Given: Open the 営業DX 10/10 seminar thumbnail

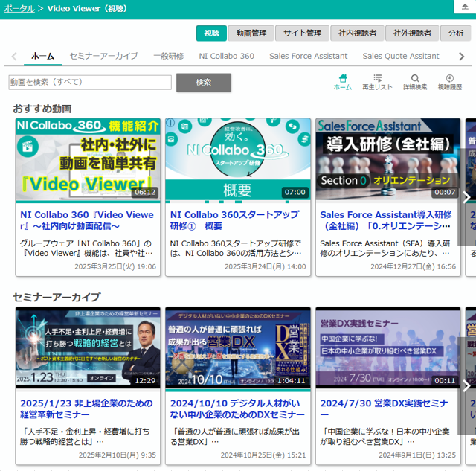Looking at the screenshot, I should [x=238, y=348].
